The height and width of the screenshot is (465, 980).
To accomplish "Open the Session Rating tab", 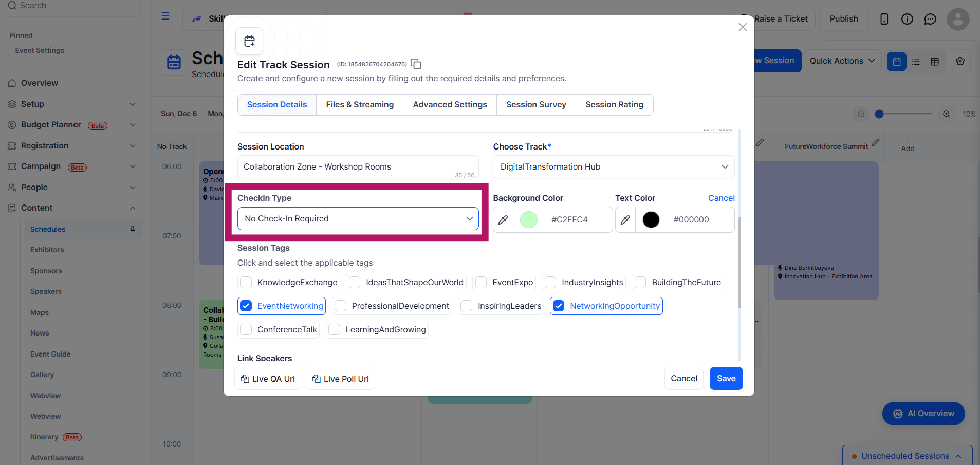I will coord(614,105).
